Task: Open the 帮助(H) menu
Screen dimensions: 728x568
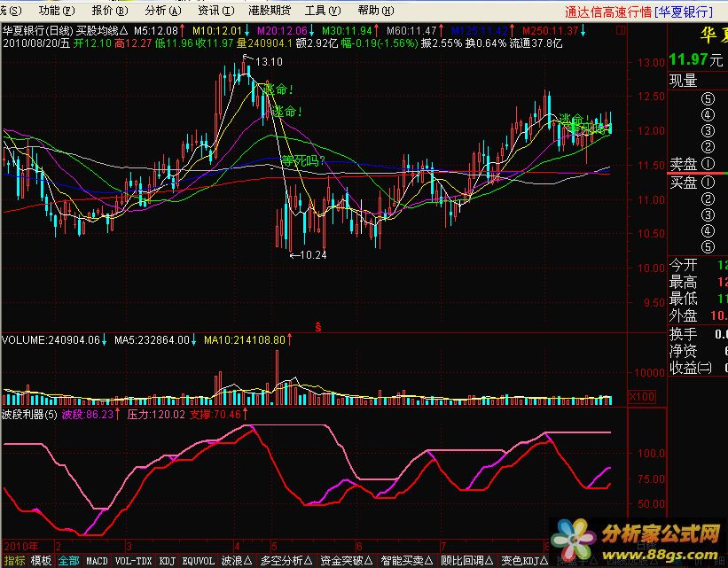Action: pyautogui.click(x=376, y=11)
